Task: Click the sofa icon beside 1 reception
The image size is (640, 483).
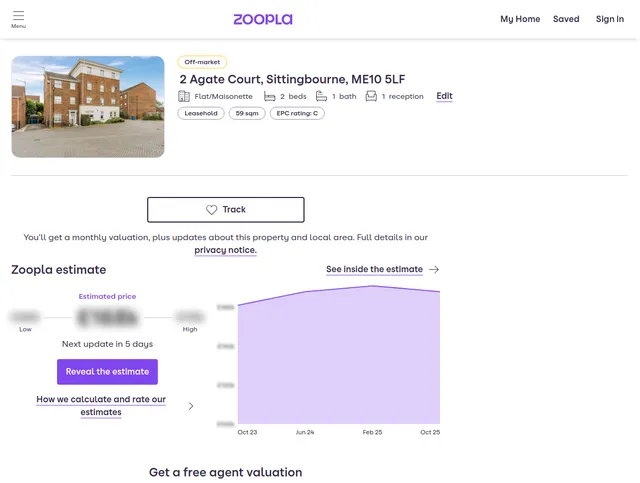Action: [x=371, y=97]
